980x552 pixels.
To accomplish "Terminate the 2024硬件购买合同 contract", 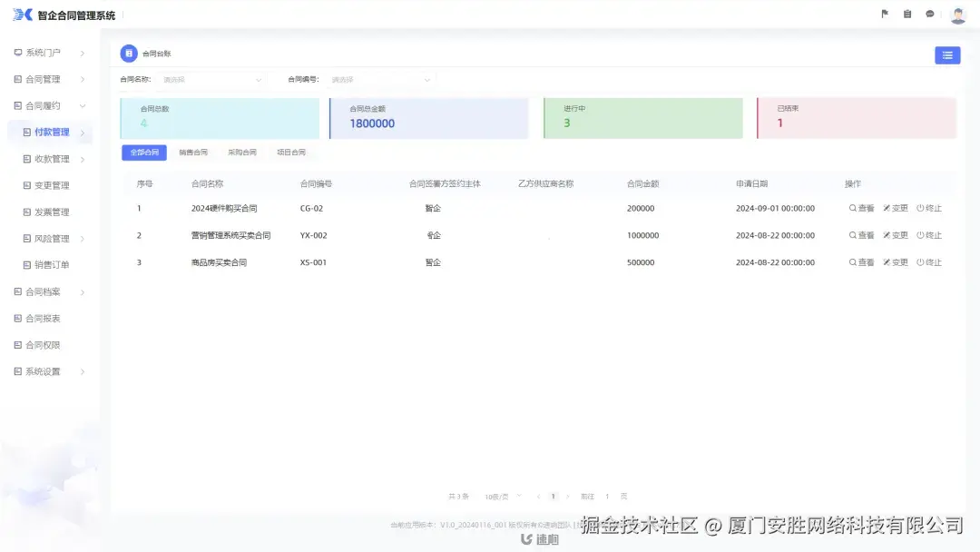I will click(929, 208).
